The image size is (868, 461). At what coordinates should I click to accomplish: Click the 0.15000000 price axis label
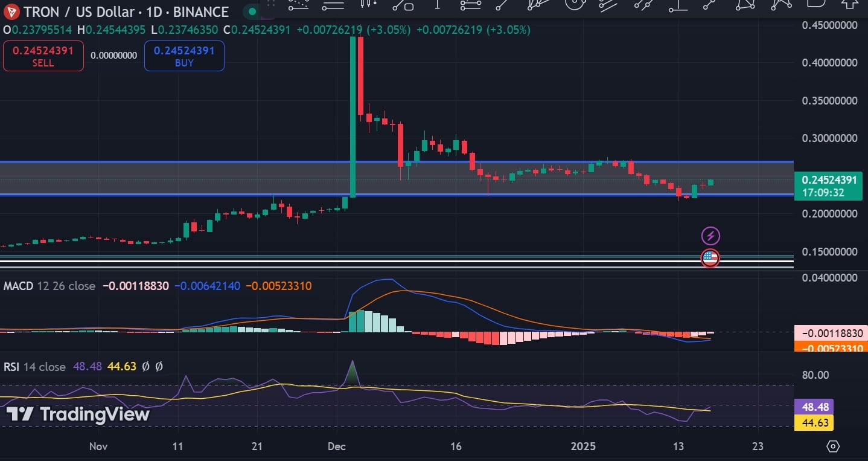coord(829,251)
